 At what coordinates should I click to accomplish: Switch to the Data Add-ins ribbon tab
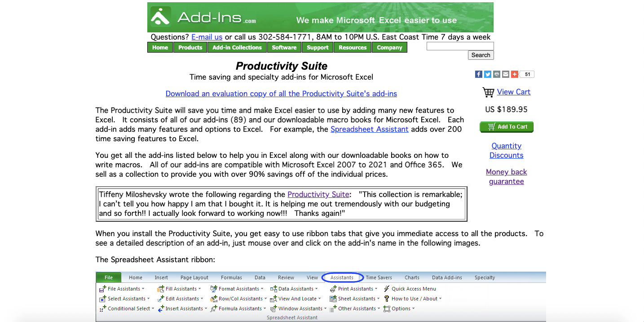click(447, 277)
